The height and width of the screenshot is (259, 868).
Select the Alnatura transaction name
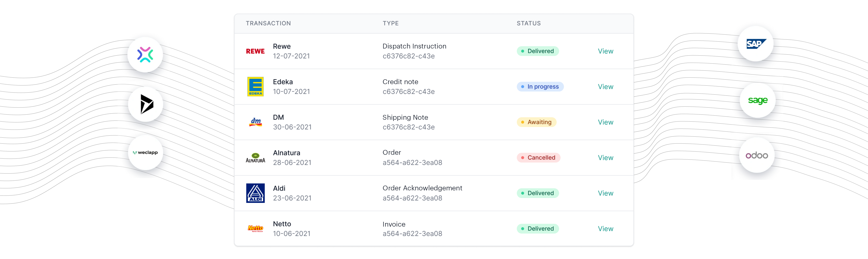[286, 153]
